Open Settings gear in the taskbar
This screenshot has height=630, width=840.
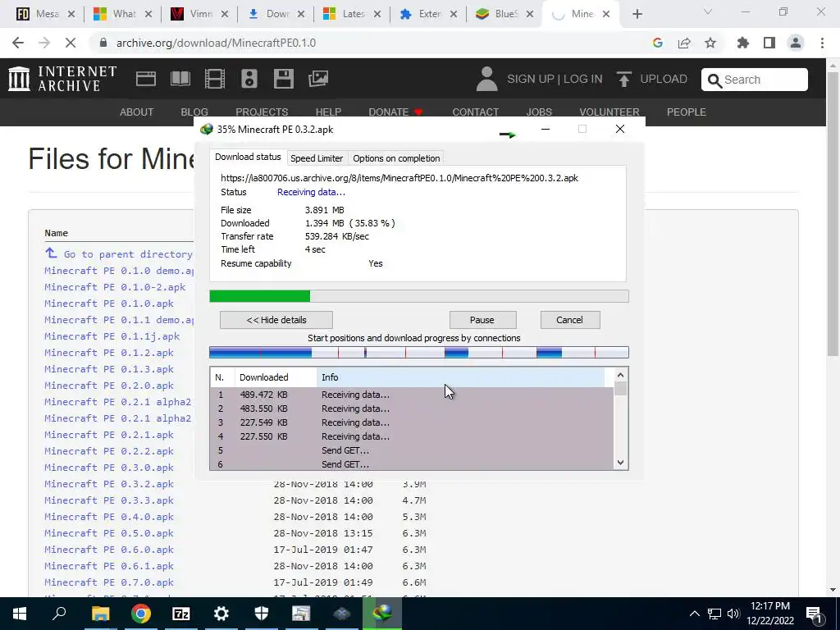[x=221, y=614]
